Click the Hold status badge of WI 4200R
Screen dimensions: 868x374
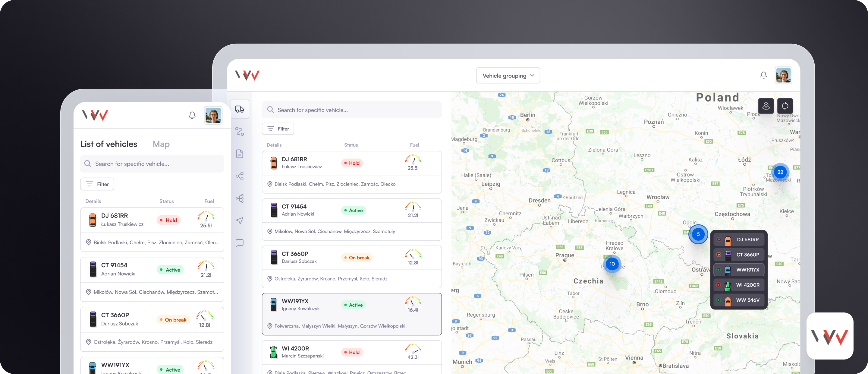pyautogui.click(x=352, y=352)
